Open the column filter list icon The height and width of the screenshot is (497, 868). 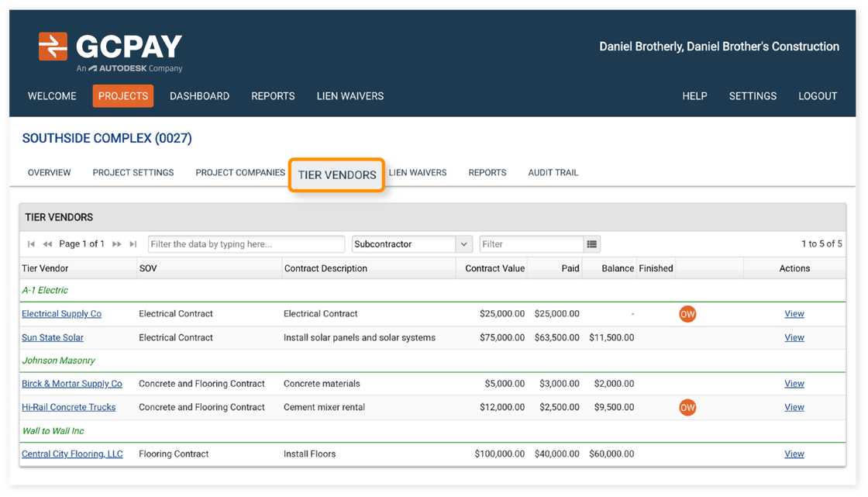point(592,244)
